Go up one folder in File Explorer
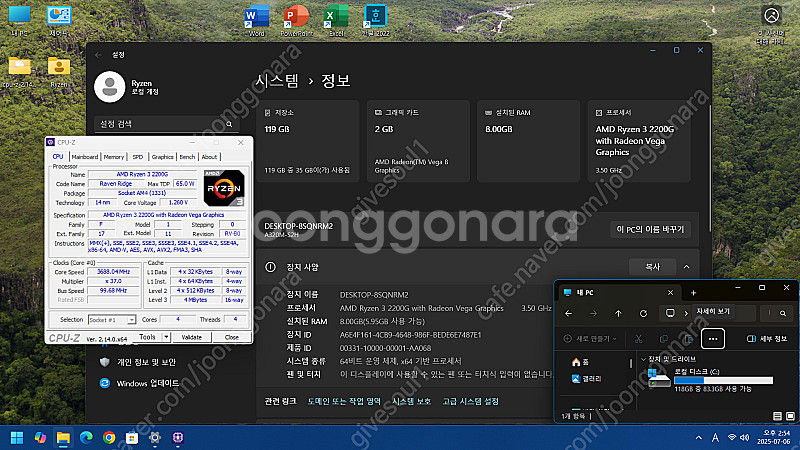 point(618,313)
